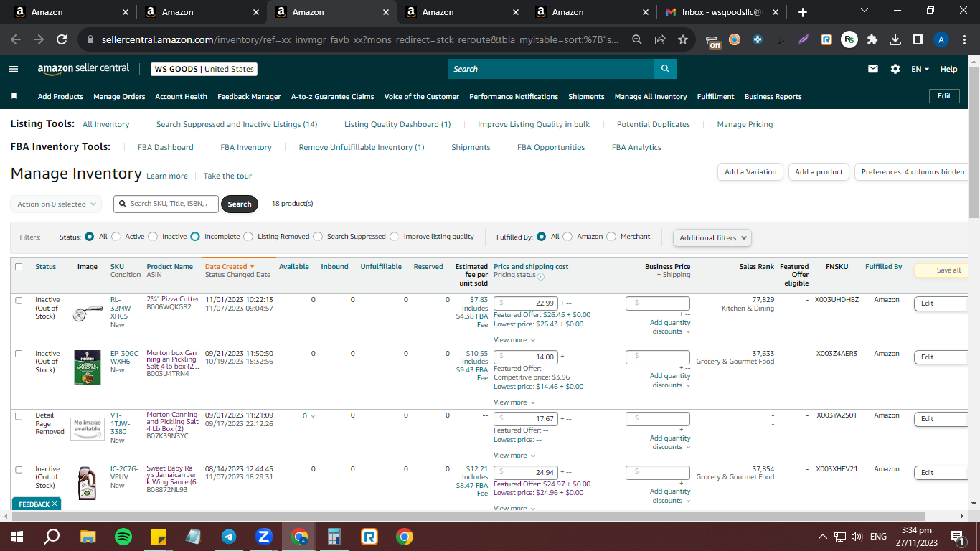980x551 pixels.
Task: Go back to the previous page
Action: [x=16, y=40]
